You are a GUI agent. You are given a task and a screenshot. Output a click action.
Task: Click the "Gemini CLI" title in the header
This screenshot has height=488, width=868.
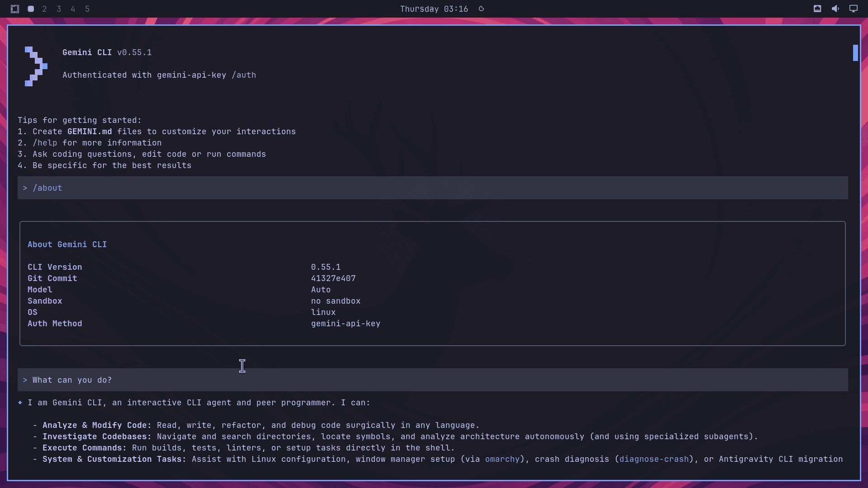click(x=87, y=52)
